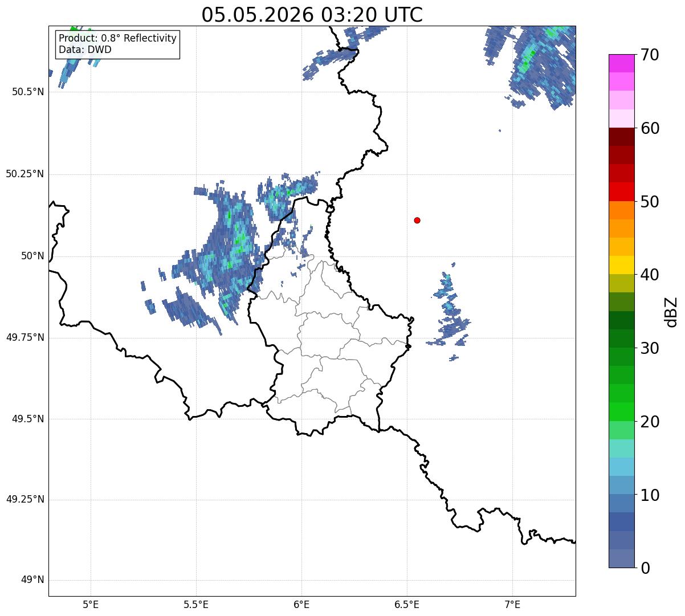685x616 pixels.
Task: Click the 6.5°E longitude label
Action: 407,604
